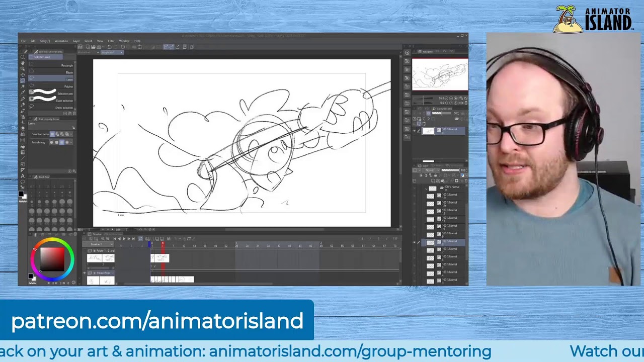Open CLIP STUDIO launcher icon in command bar

click(80, 47)
